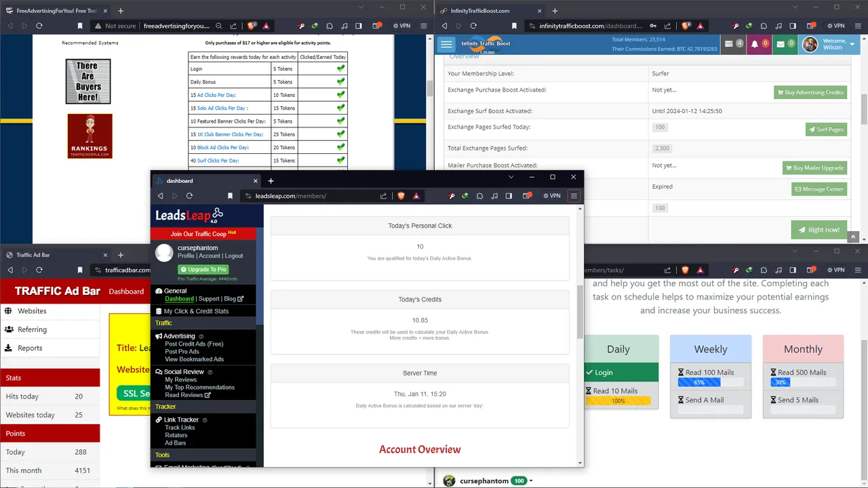The width and height of the screenshot is (868, 488).
Task: Bookmark the Traffic Ad Bar page
Action: tap(80, 270)
